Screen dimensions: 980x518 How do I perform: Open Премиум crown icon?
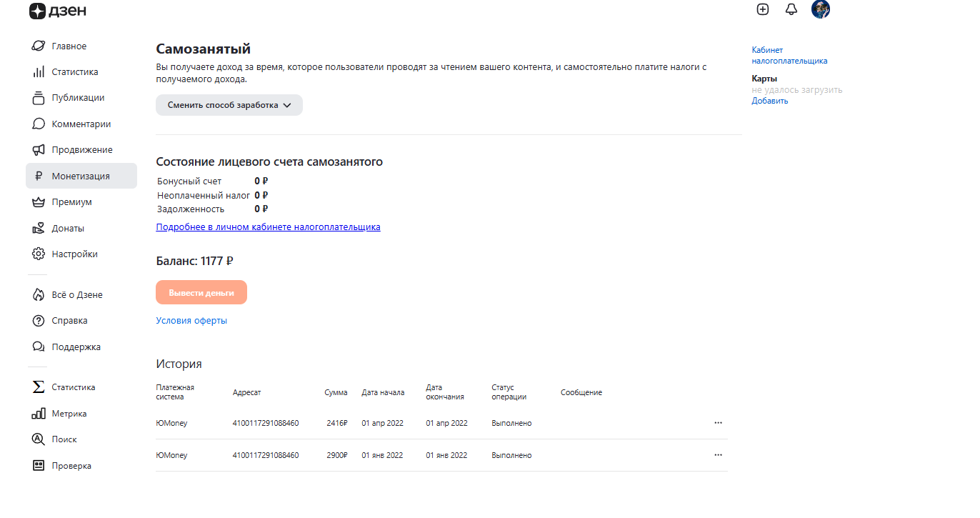coord(39,202)
